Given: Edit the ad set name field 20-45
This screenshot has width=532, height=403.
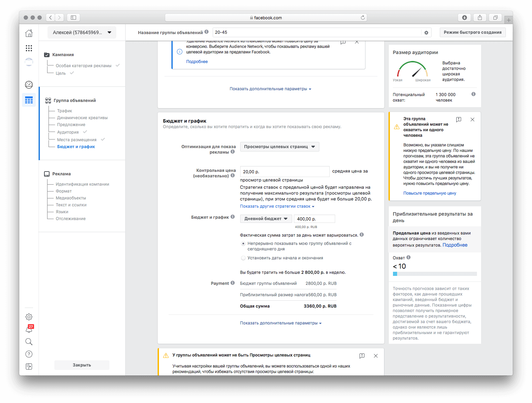Looking at the screenshot, I should pyautogui.click(x=317, y=32).
